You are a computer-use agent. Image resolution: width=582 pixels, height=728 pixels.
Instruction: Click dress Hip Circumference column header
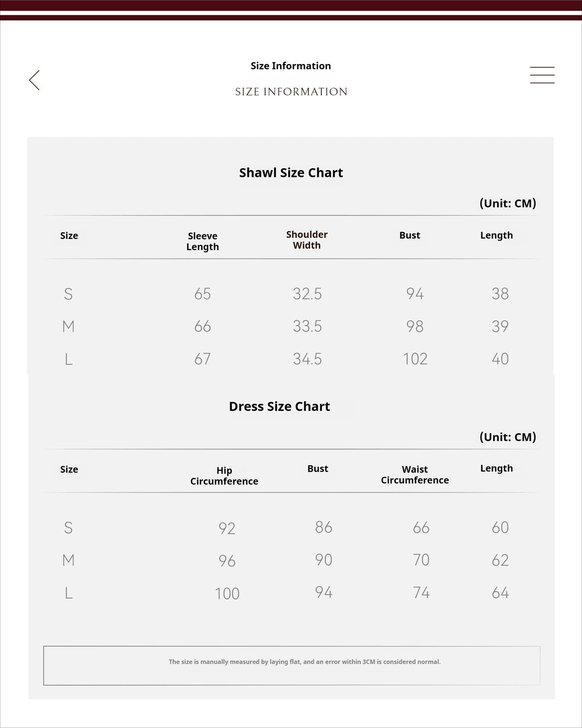pos(224,476)
